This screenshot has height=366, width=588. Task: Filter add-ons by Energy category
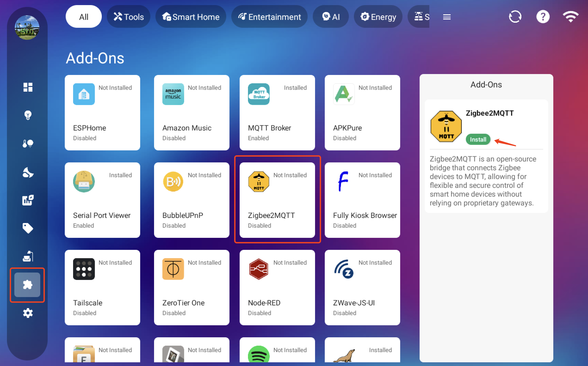click(x=378, y=17)
